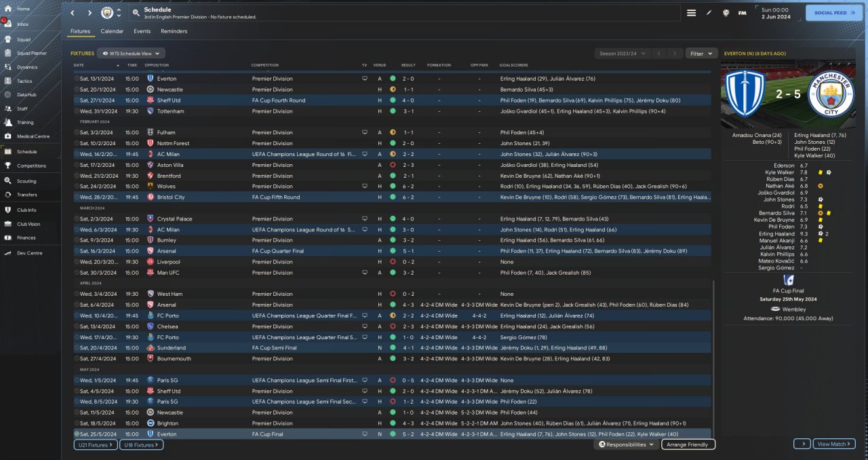This screenshot has width=868, height=460.
Task: Switch to the Reminders tab
Action: (174, 31)
